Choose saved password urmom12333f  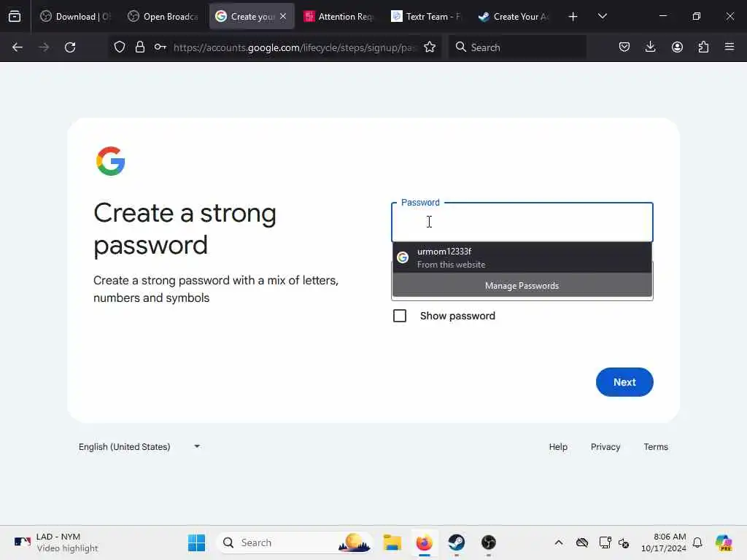coord(522,257)
